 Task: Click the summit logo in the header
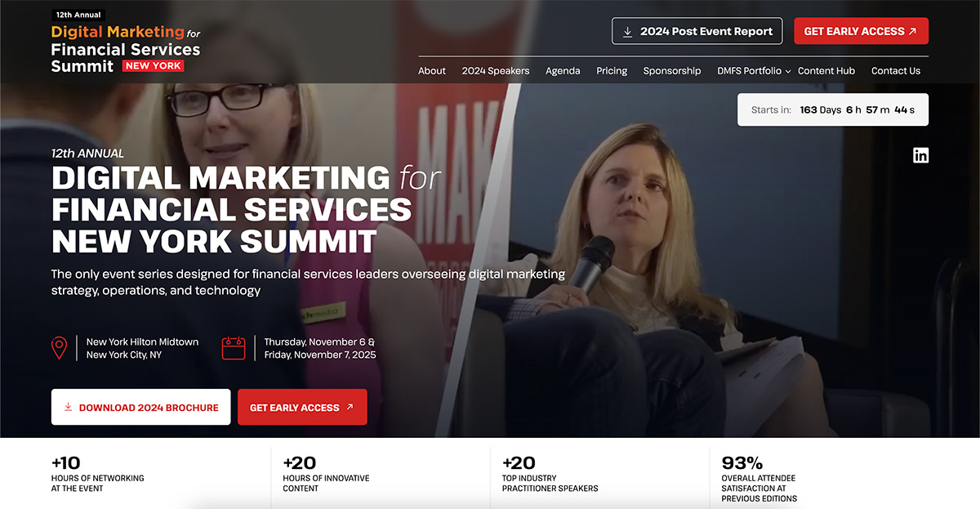(x=125, y=42)
